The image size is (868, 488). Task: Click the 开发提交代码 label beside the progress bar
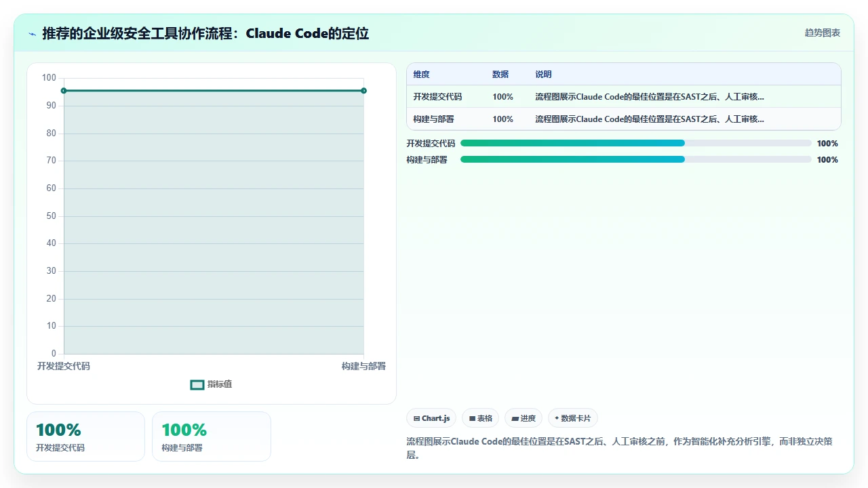tap(431, 144)
